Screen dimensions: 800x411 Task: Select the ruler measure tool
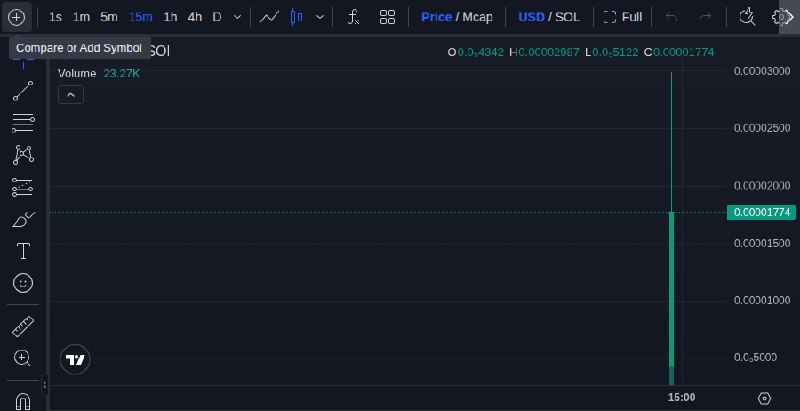[x=23, y=326]
